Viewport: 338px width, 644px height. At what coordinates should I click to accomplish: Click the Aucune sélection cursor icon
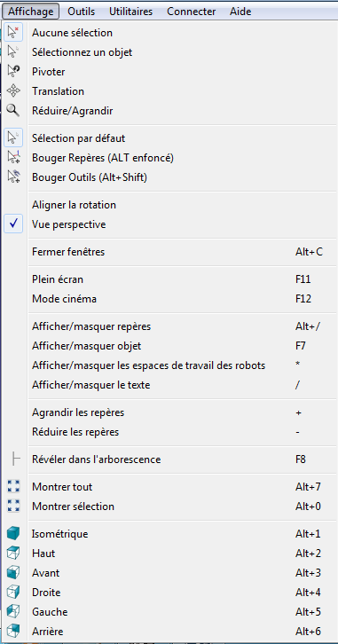[13, 33]
